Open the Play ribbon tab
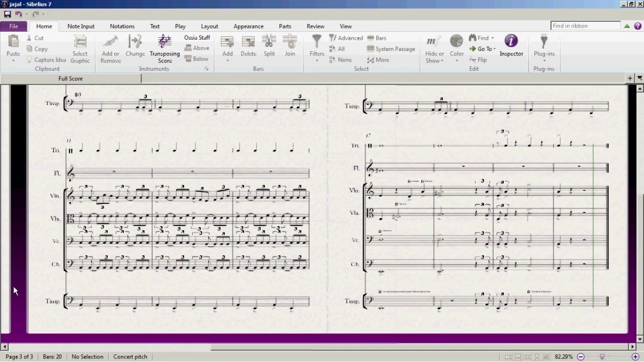 click(x=180, y=26)
